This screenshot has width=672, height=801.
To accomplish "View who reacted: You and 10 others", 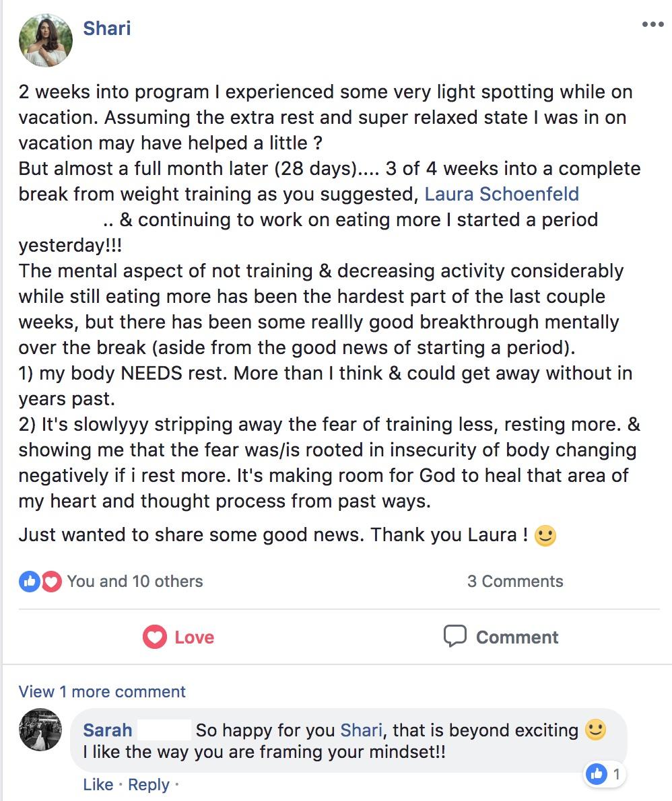I will [135, 582].
